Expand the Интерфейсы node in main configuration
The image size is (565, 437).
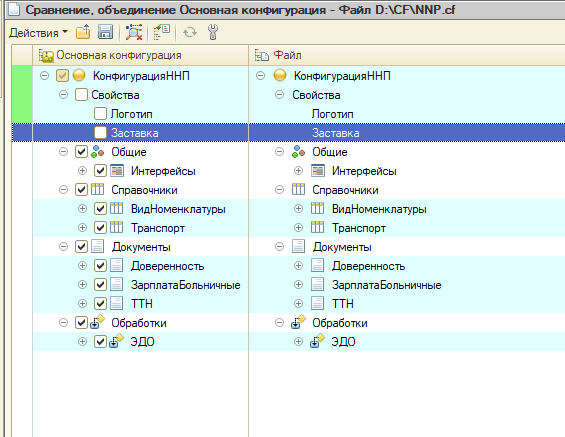[x=82, y=171]
